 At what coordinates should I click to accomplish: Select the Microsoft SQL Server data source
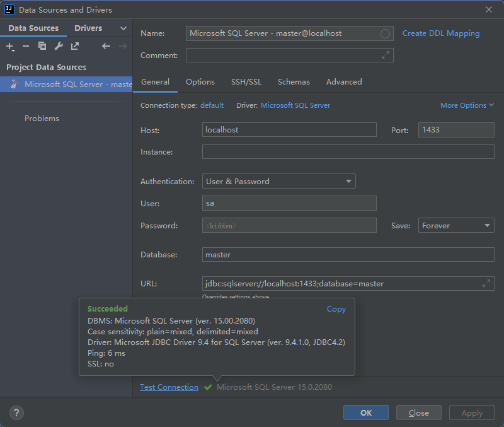coord(76,84)
